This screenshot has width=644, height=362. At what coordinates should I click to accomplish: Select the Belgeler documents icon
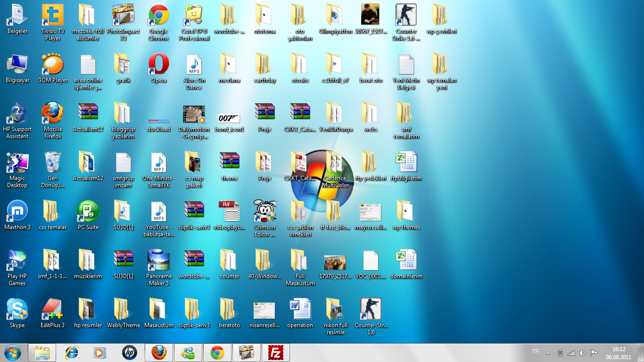[x=17, y=19]
